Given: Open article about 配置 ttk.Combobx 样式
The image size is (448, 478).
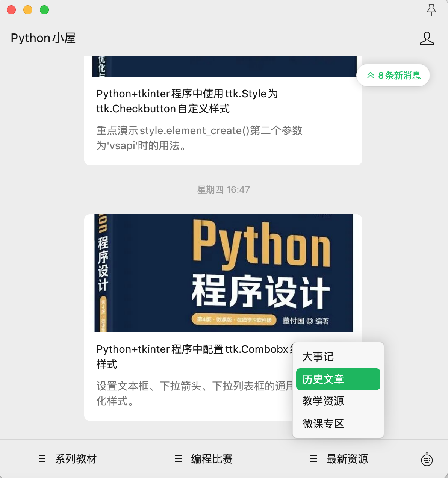Looking at the screenshot, I should tap(194, 357).
